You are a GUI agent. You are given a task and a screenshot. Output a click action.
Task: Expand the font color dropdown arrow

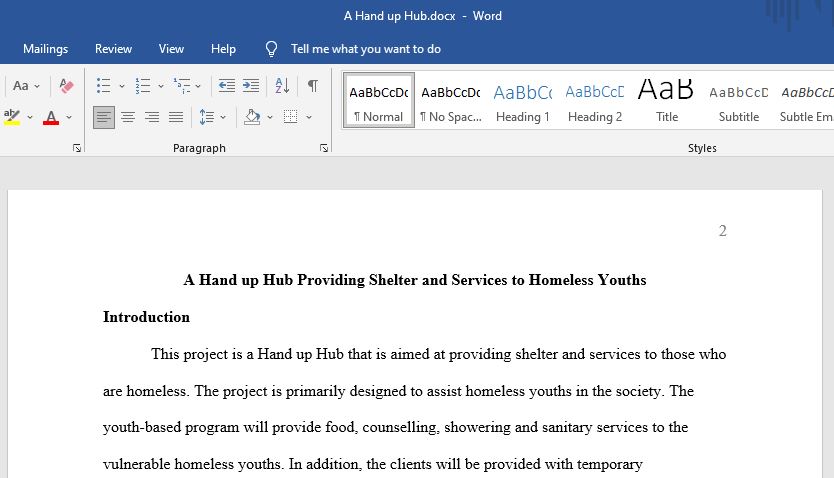pyautogui.click(x=69, y=117)
